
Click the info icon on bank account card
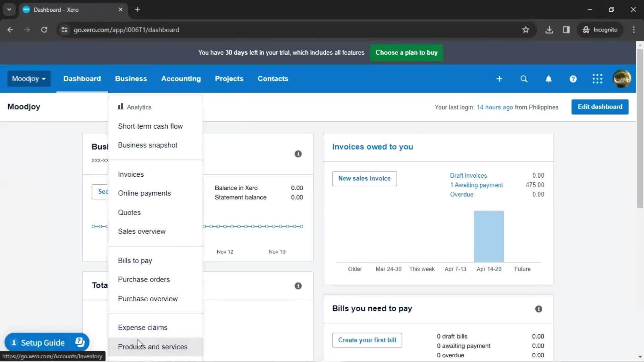pos(298,154)
